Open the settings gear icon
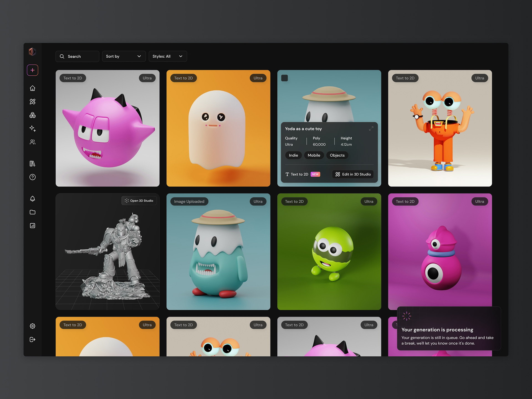The width and height of the screenshot is (532, 399). [32, 326]
